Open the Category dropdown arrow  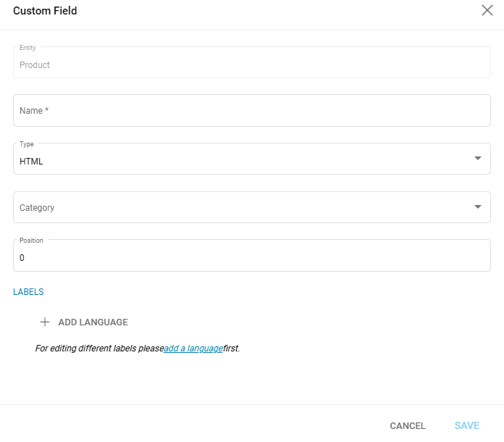point(477,207)
